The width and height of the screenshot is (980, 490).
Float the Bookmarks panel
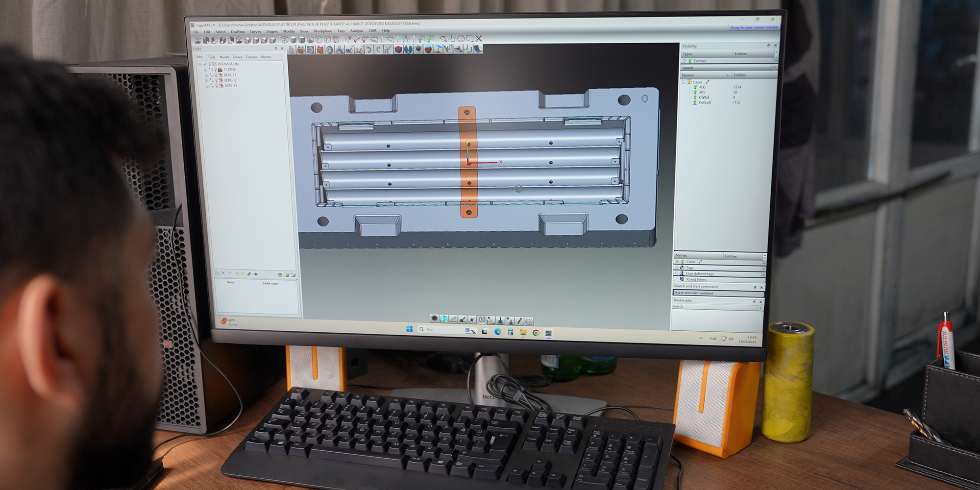(754, 302)
